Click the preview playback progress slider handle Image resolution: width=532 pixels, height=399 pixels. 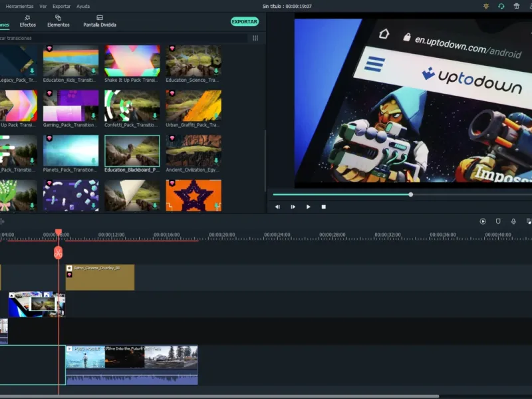click(411, 194)
